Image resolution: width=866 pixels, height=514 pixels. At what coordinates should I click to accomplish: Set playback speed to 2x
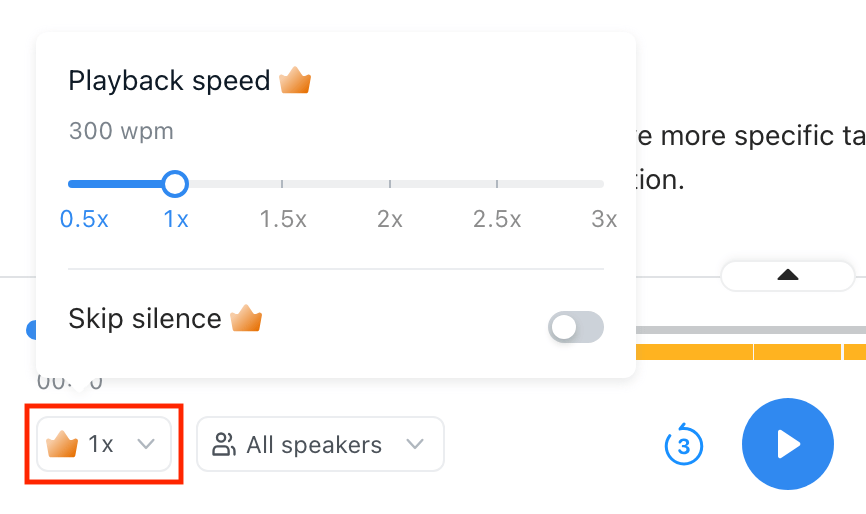tap(390, 184)
